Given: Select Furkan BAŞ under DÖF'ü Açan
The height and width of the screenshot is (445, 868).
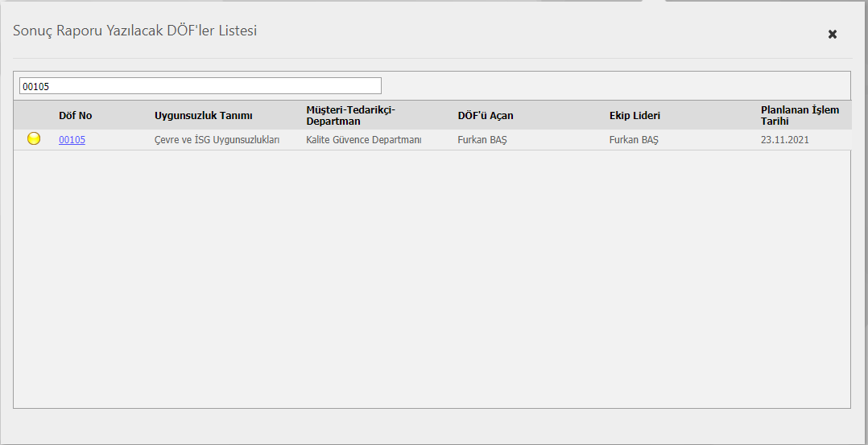Looking at the screenshot, I should coord(482,140).
